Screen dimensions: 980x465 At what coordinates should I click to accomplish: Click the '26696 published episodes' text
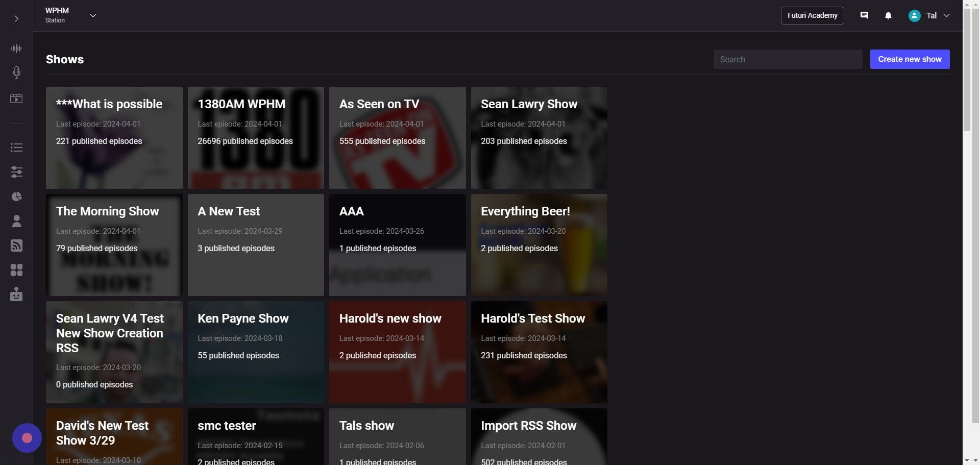click(245, 141)
